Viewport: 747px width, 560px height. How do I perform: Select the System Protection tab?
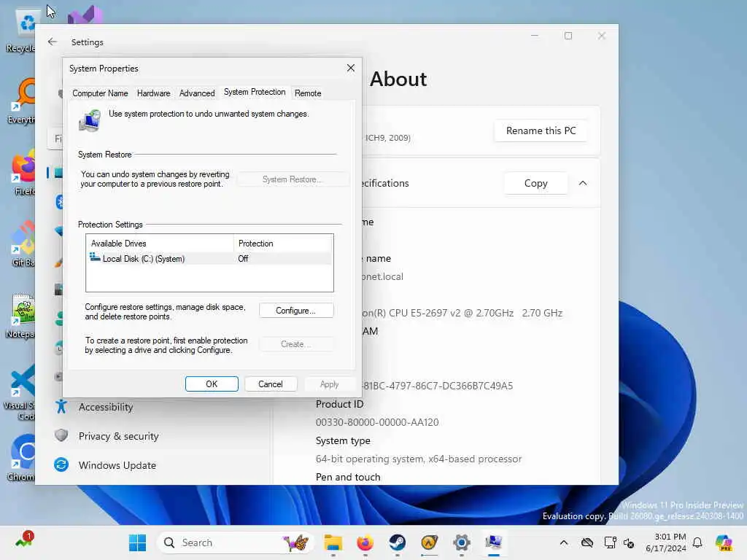pyautogui.click(x=255, y=92)
